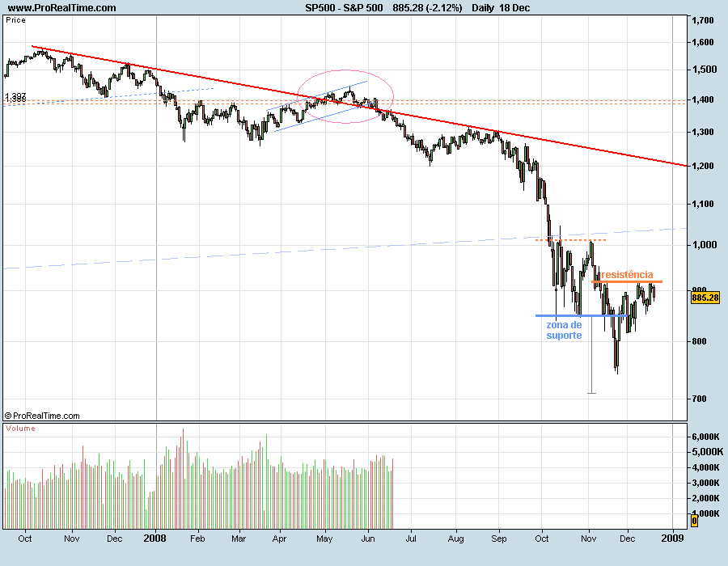728x566 pixels.
Task: Click the 1,400 price axis label
Action: tap(702, 99)
